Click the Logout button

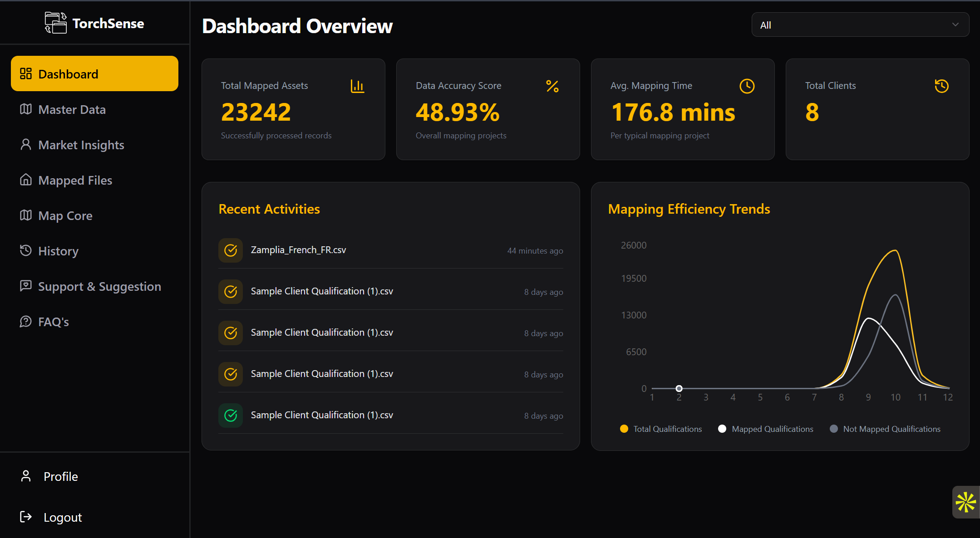(62, 517)
